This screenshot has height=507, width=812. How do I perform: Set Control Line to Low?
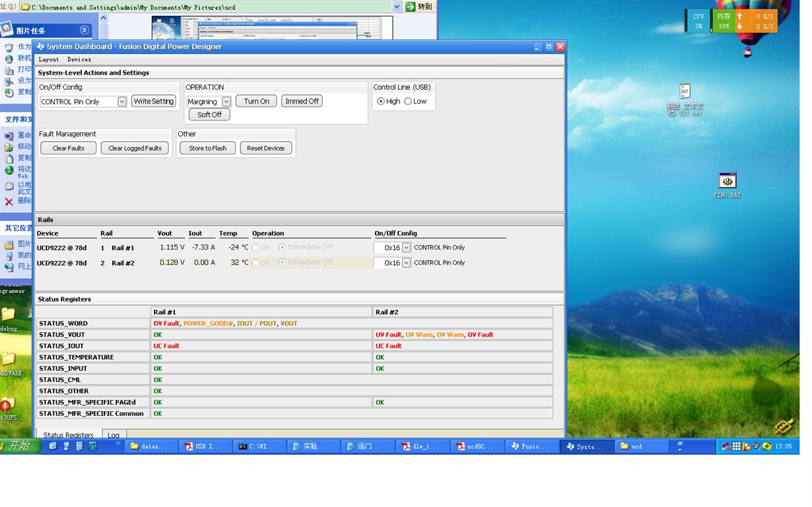pyautogui.click(x=408, y=101)
